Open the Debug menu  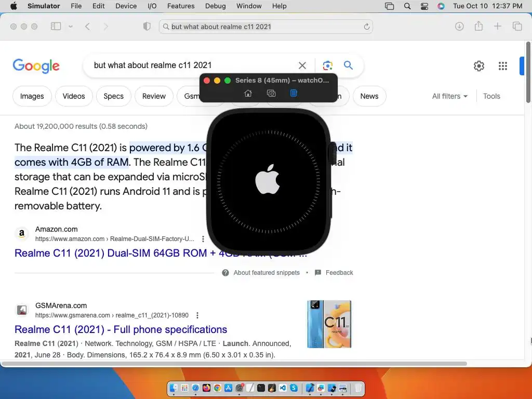click(x=215, y=6)
